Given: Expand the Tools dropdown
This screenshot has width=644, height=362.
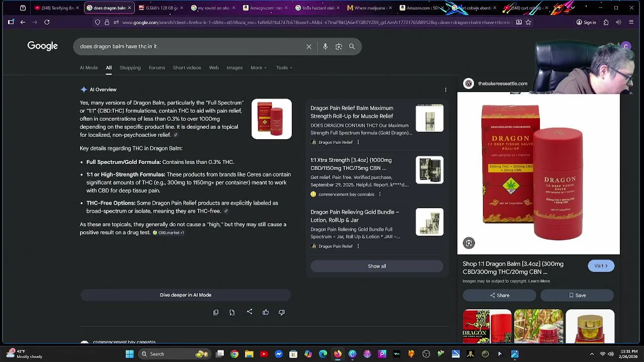Looking at the screenshot, I should (x=284, y=68).
